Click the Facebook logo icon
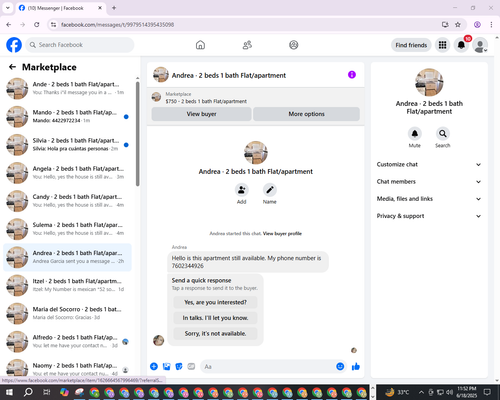500x400 pixels. click(14, 45)
